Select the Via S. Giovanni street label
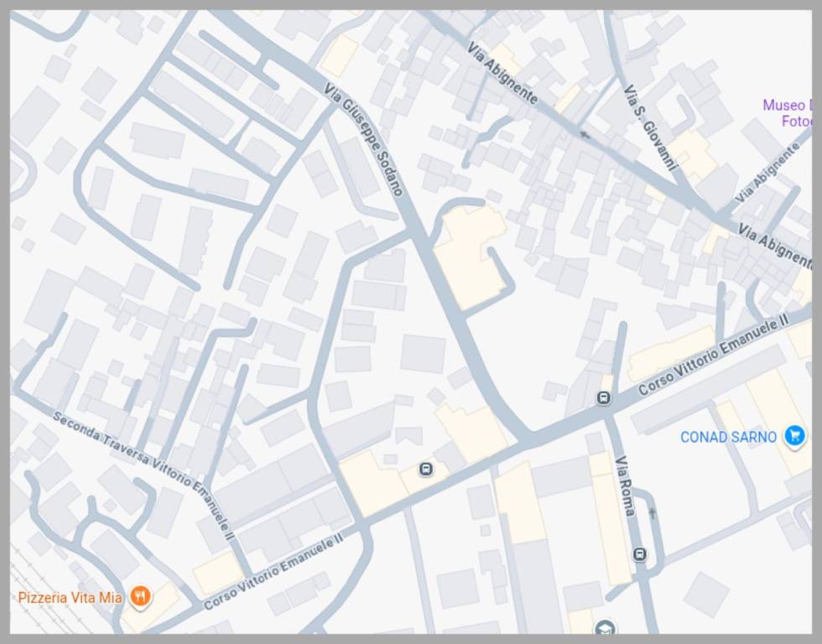822x644 pixels. click(x=651, y=127)
